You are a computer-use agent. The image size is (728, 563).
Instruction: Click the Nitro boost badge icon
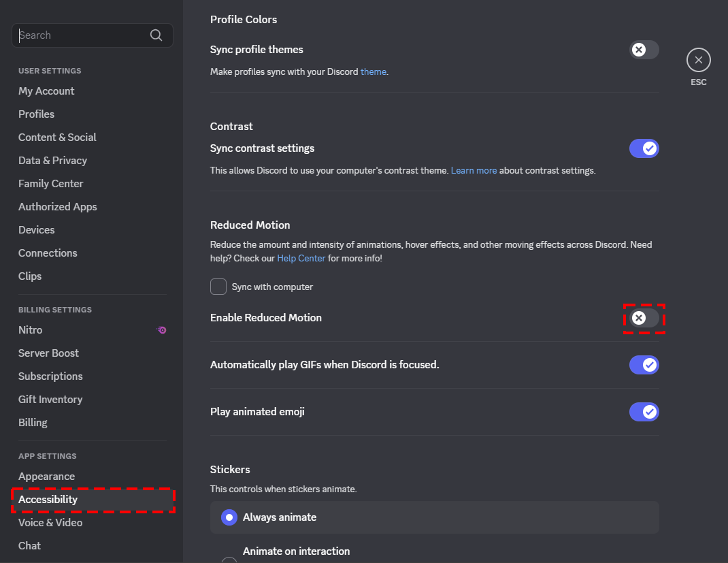point(161,329)
